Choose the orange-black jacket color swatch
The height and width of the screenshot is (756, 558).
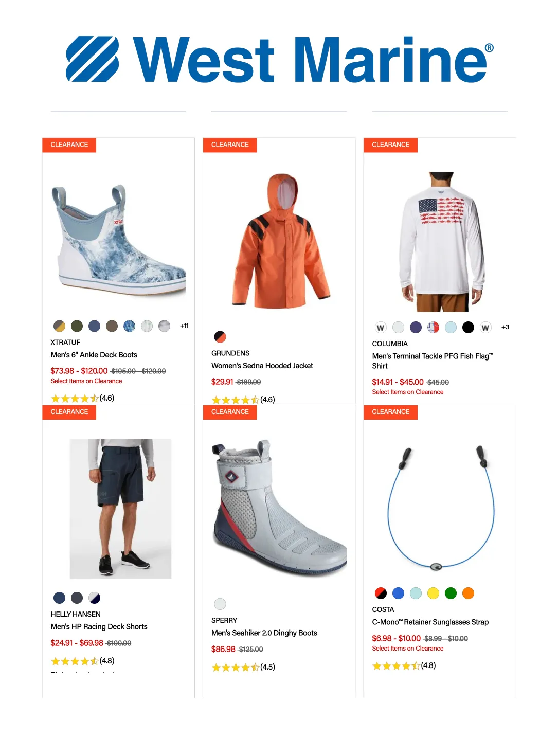coord(220,337)
